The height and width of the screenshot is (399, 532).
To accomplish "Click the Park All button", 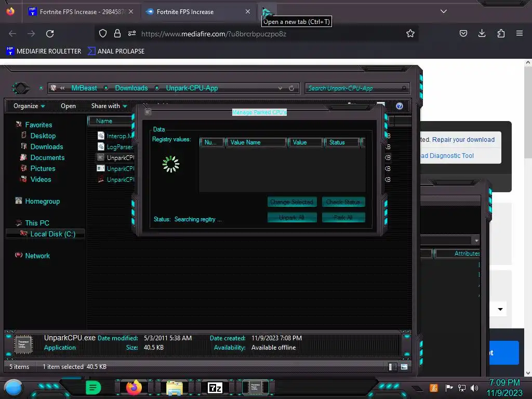I will (343, 218).
